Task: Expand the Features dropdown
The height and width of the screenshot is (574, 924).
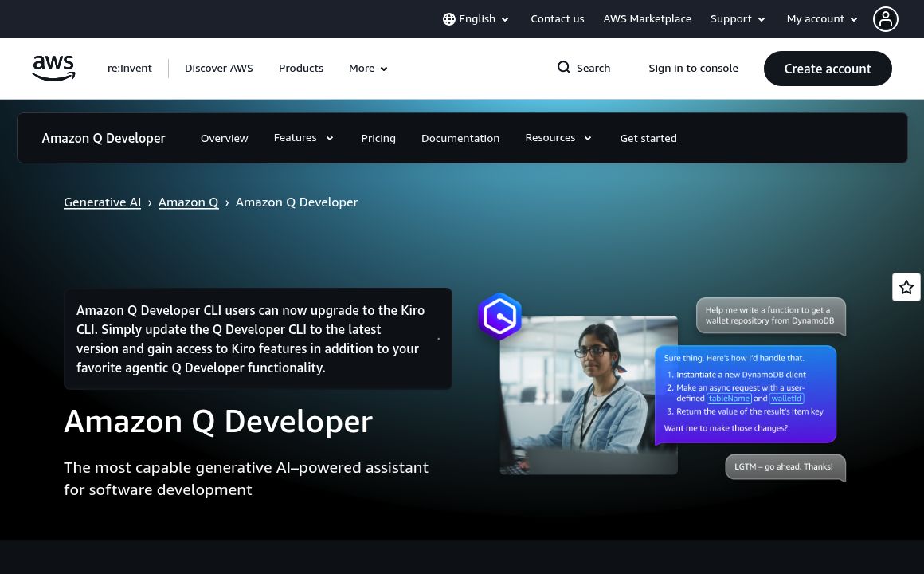Action: click(303, 137)
